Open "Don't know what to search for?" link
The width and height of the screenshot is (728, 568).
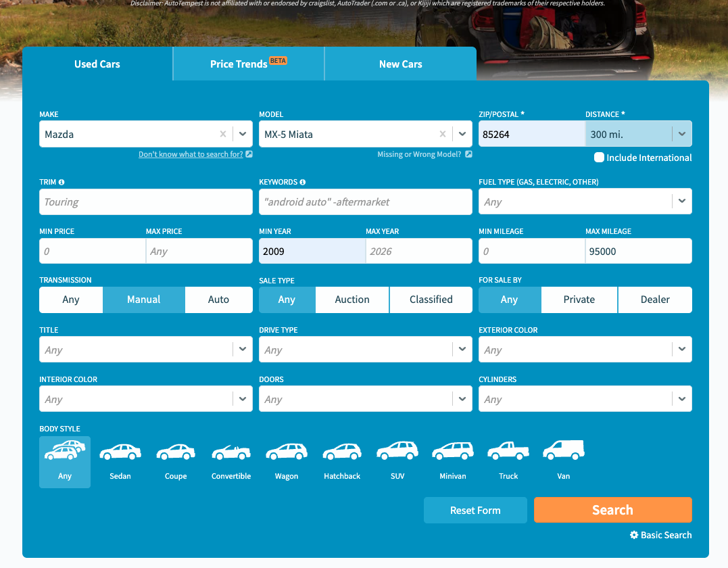[191, 154]
